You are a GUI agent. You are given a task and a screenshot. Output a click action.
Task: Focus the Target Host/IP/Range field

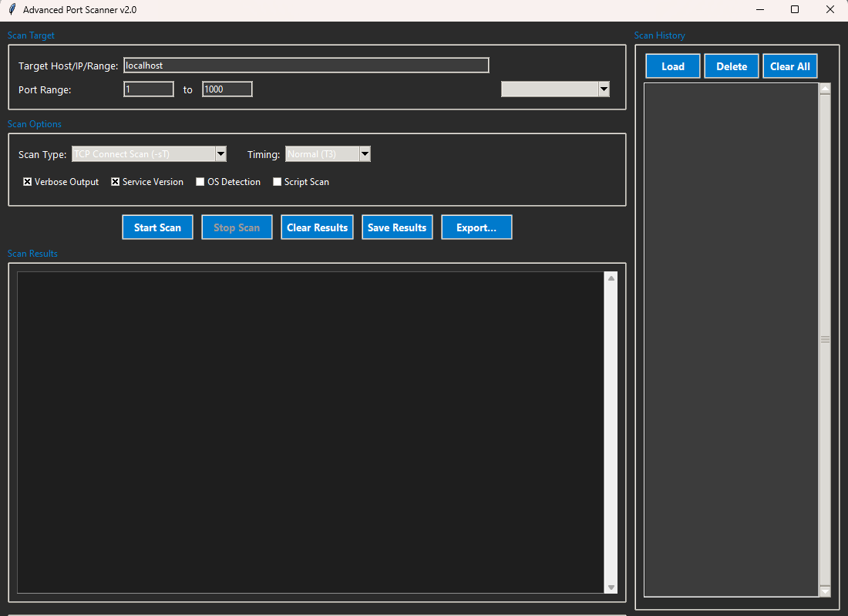point(306,66)
